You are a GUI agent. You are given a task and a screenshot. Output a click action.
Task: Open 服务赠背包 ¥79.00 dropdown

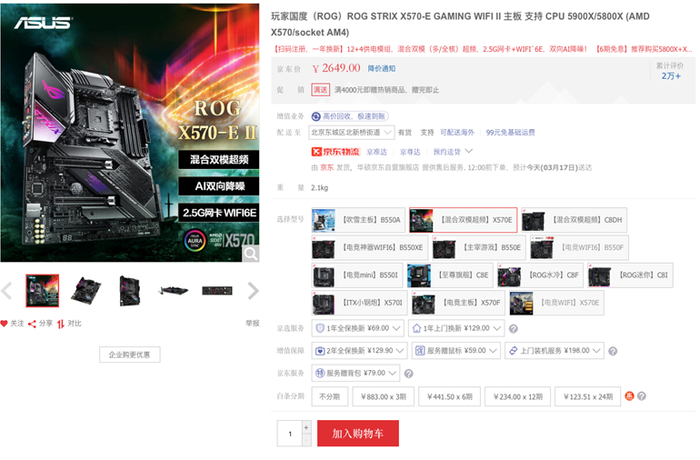355,373
